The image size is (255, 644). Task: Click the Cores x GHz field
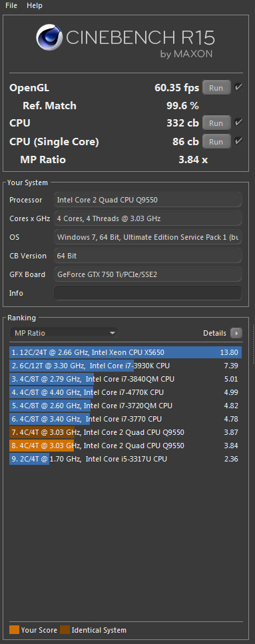pyautogui.click(x=148, y=218)
